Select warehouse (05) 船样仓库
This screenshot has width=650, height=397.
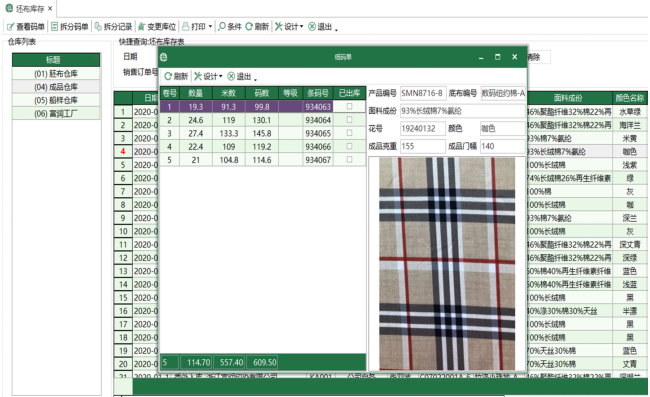click(x=56, y=100)
